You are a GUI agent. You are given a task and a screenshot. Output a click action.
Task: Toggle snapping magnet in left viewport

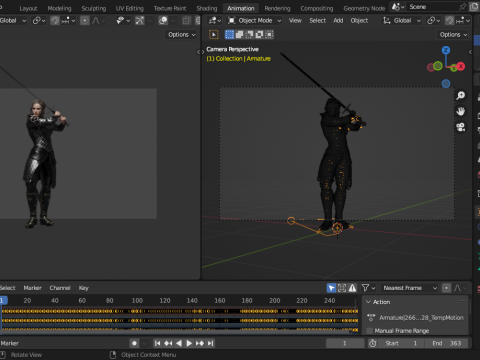click(55, 21)
